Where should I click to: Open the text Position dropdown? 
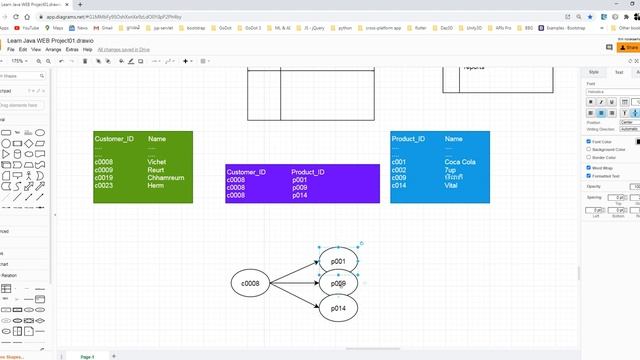(629, 122)
